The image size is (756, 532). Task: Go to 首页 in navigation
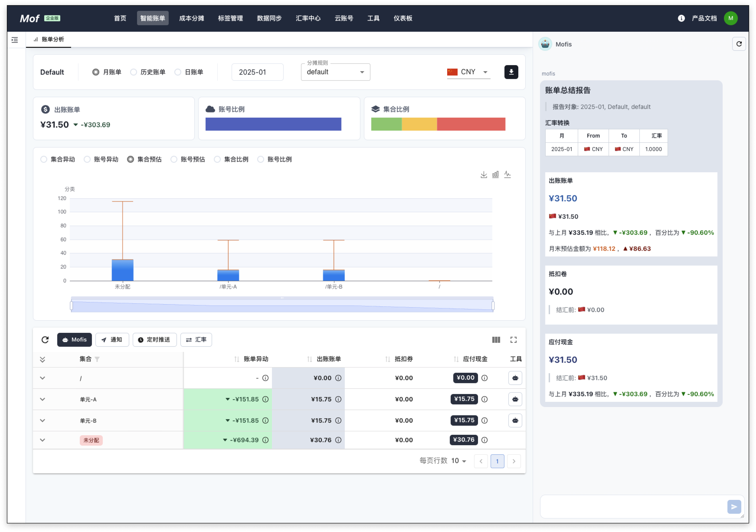(120, 18)
